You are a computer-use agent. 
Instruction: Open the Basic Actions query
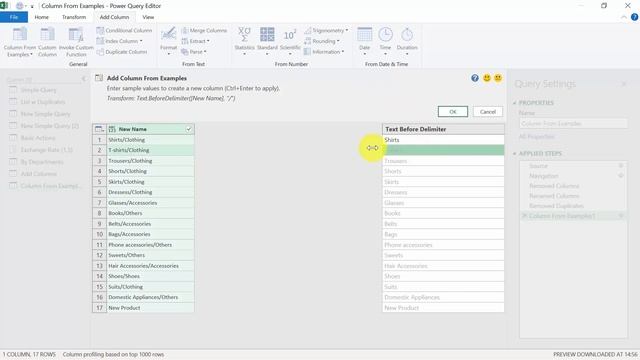38,138
